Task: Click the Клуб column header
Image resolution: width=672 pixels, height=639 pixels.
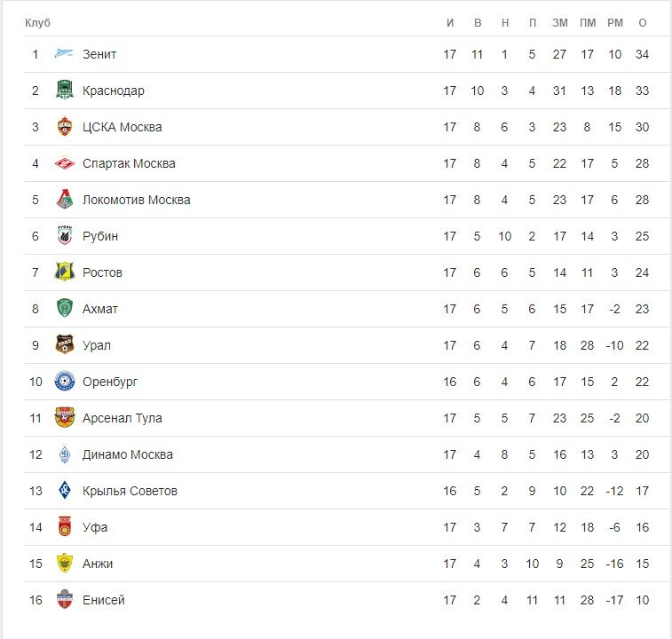Action: (37, 23)
